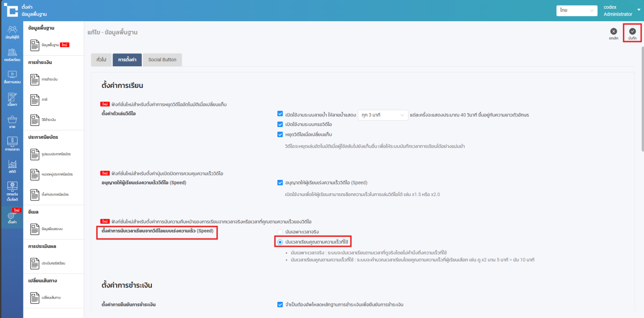Toggle the หยุดวิดีโอเมื่อเปลี่ยนแท็บ checkbox
The height and width of the screenshot is (318, 644).
coord(280,134)
